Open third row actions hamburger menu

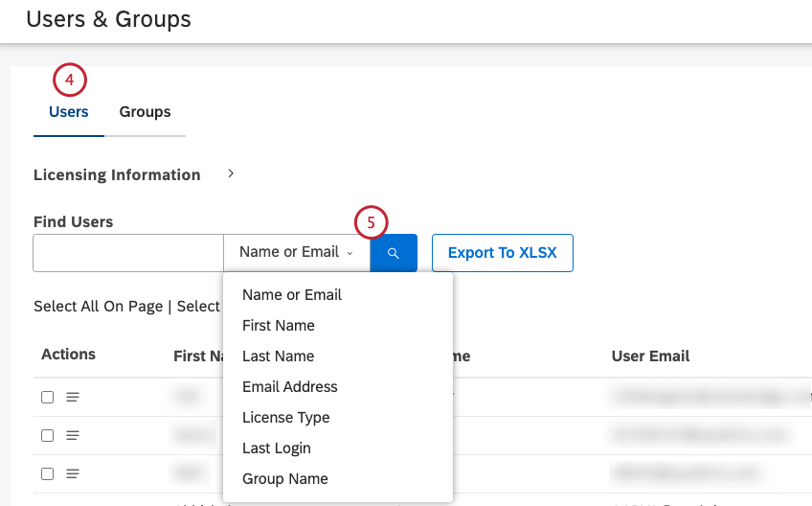coord(73,473)
